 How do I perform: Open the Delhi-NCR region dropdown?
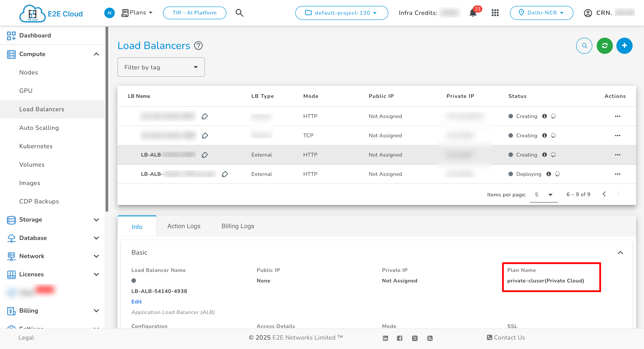[541, 13]
